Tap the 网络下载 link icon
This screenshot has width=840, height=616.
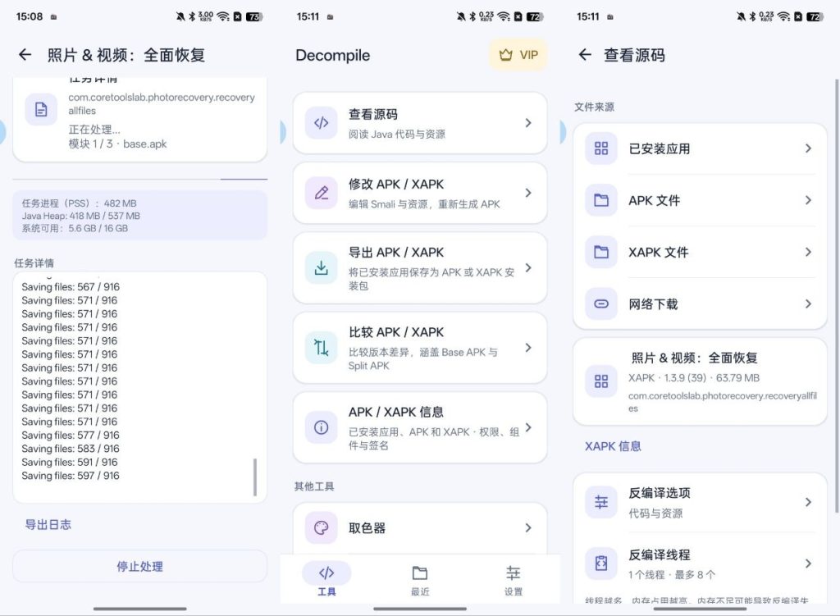click(601, 304)
